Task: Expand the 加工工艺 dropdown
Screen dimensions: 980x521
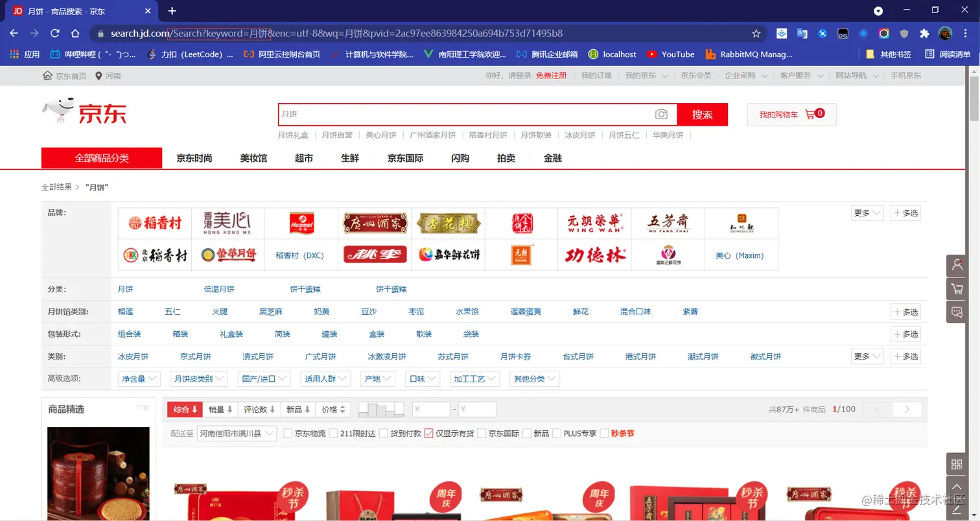Action: pyautogui.click(x=475, y=379)
